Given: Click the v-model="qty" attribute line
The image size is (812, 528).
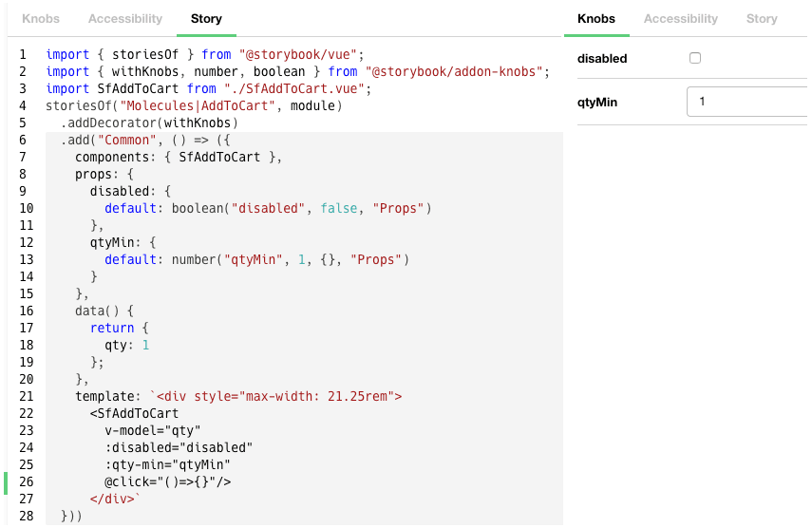Looking at the screenshot, I should (153, 430).
